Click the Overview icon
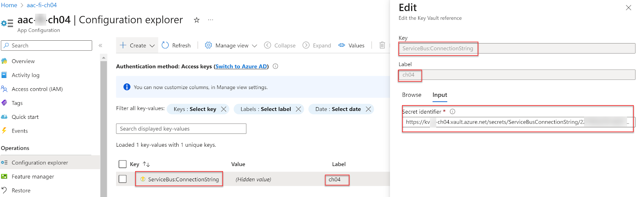Viewport: 644px width, 197px height. pos(4,61)
